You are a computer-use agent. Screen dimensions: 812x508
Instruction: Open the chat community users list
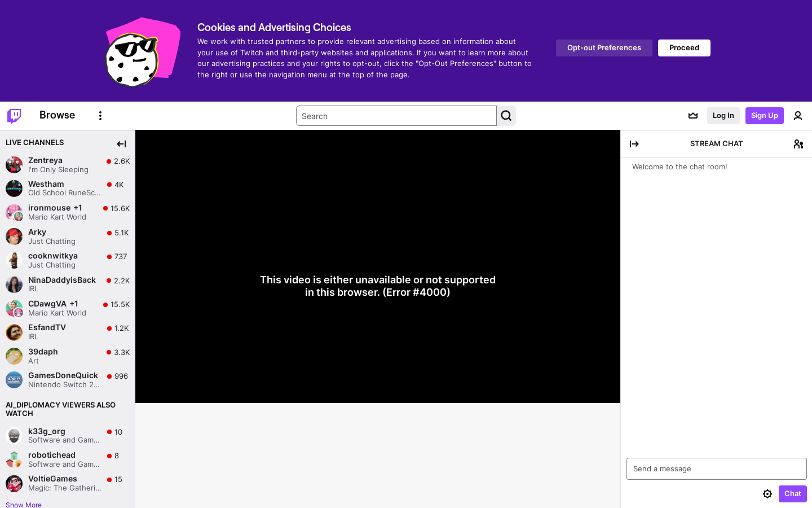click(x=798, y=144)
